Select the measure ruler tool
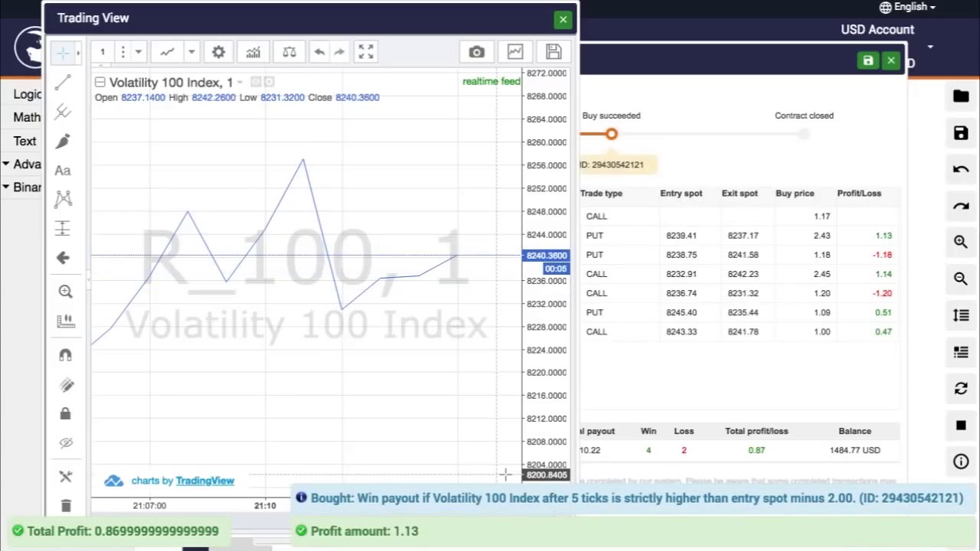This screenshot has height=551, width=980. coord(65,321)
